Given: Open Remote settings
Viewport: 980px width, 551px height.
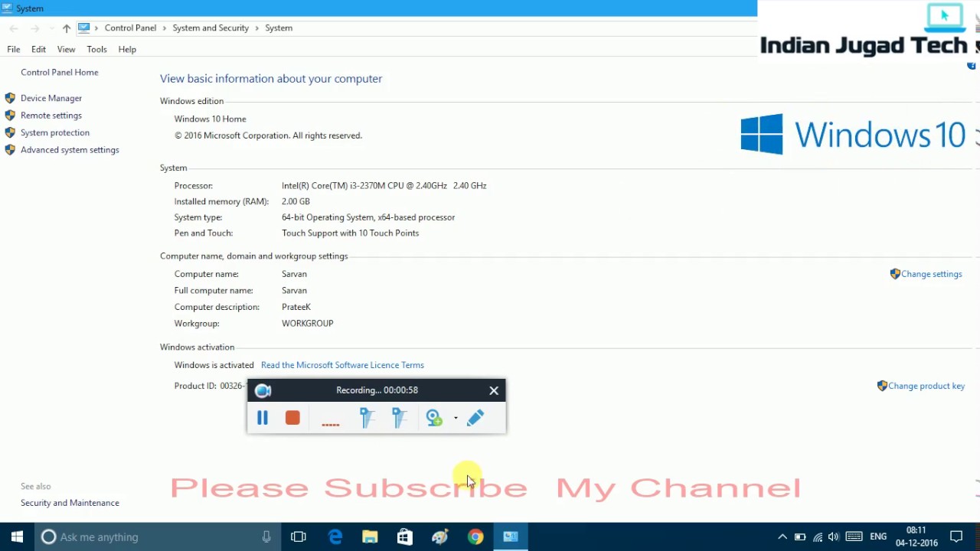Looking at the screenshot, I should [51, 116].
